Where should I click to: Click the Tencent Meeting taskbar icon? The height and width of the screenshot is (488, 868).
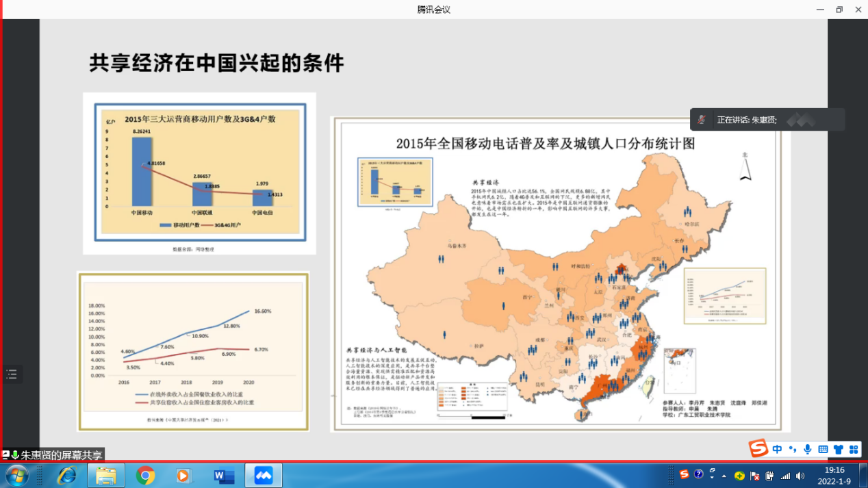click(x=264, y=475)
